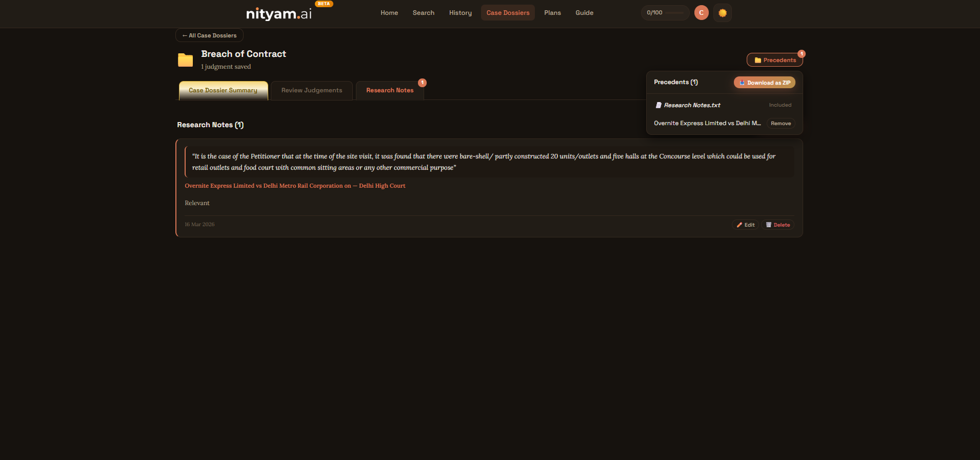Viewport: 980px width, 460px height.
Task: Click the Research Notes.txt file icon
Action: tap(658, 105)
